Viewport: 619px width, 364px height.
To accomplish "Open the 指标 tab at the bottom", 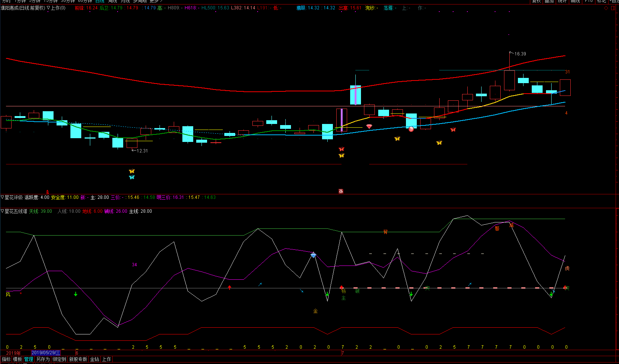I will tap(6, 359).
